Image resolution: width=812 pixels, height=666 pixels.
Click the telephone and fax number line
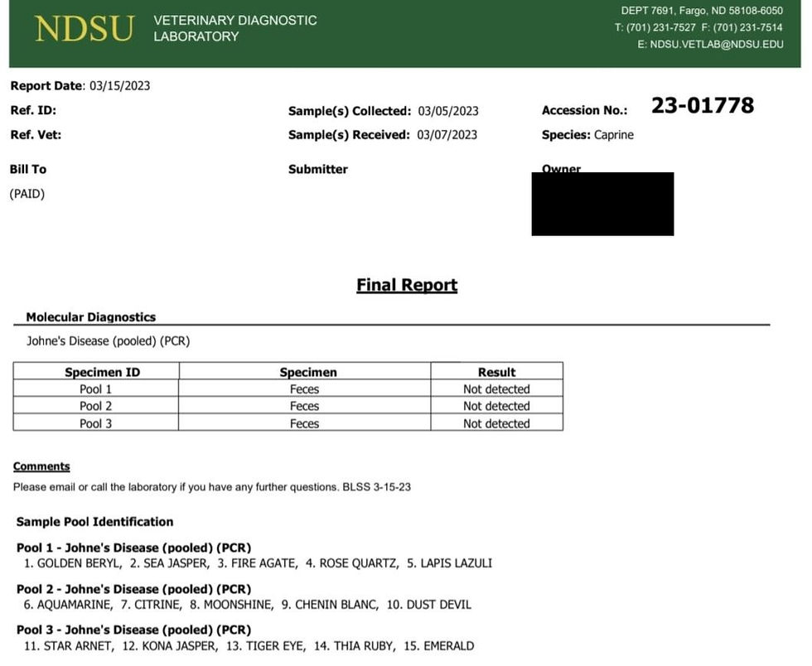click(x=698, y=27)
